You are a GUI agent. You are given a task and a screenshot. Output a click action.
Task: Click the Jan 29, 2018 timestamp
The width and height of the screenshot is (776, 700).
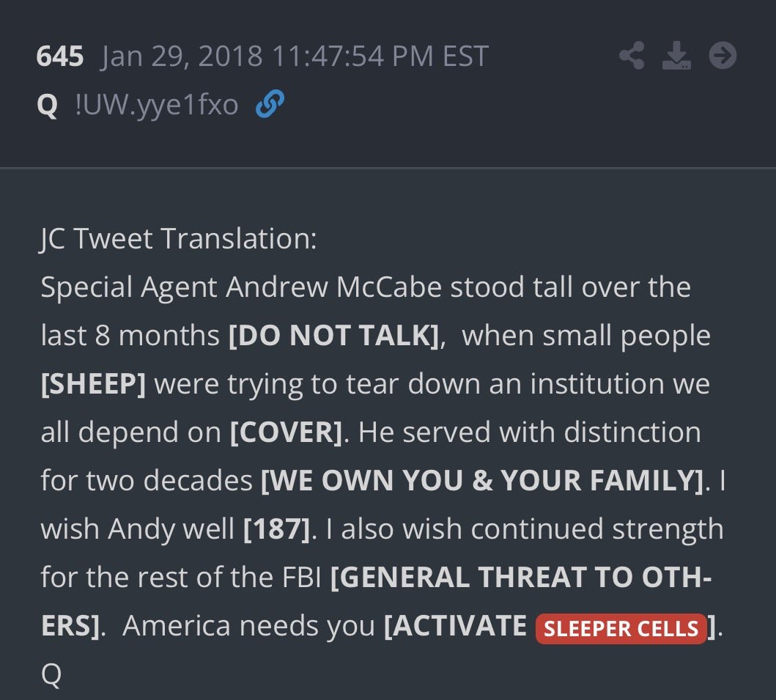(295, 56)
